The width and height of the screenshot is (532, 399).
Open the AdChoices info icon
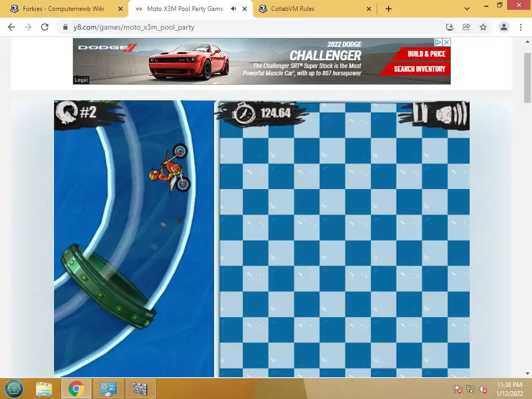438,42
